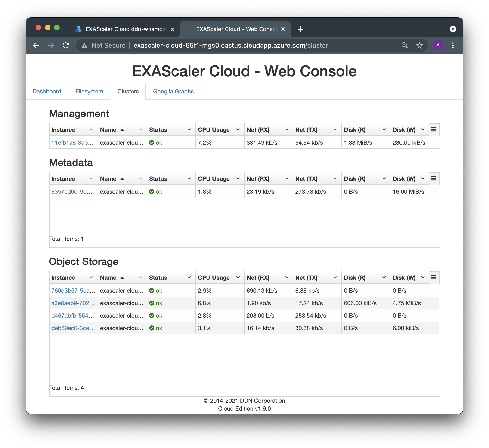This screenshot has width=489, height=448.
Task: Click the Cloud Edition v1.9.0 footer text
Action: click(244, 408)
